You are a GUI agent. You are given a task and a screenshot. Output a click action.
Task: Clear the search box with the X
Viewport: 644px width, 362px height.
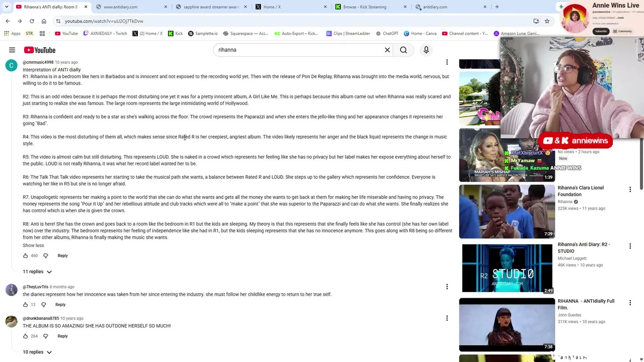pyautogui.click(x=387, y=50)
